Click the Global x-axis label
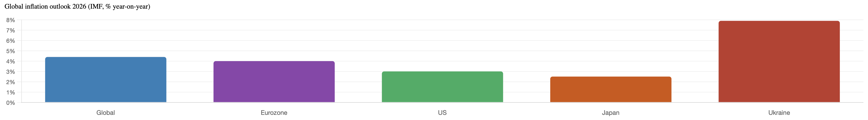868x120 pixels. pos(105,113)
